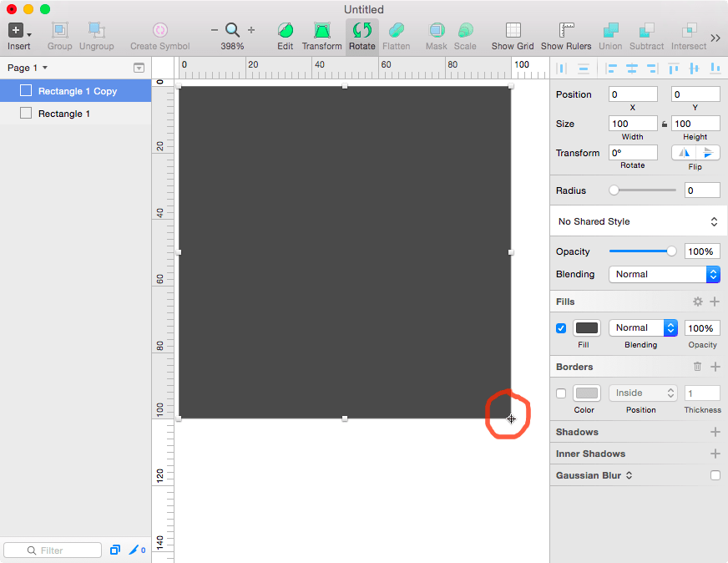Align layers to top edge

tap(673, 68)
